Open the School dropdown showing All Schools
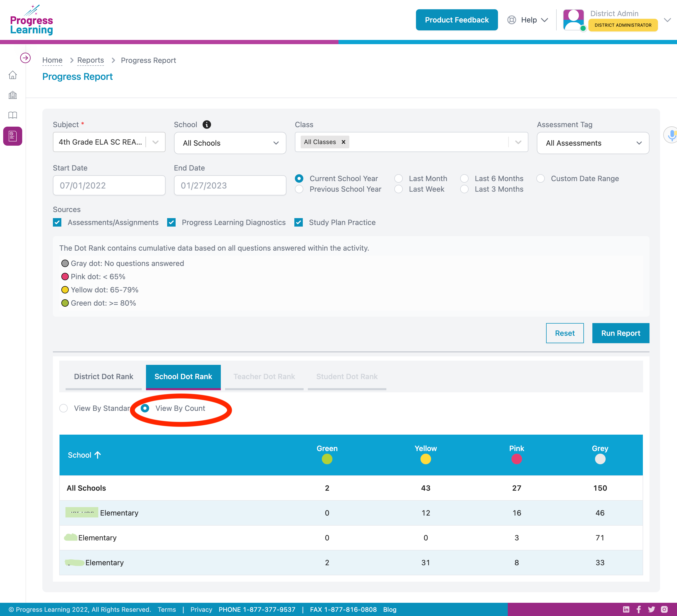 [x=230, y=143]
